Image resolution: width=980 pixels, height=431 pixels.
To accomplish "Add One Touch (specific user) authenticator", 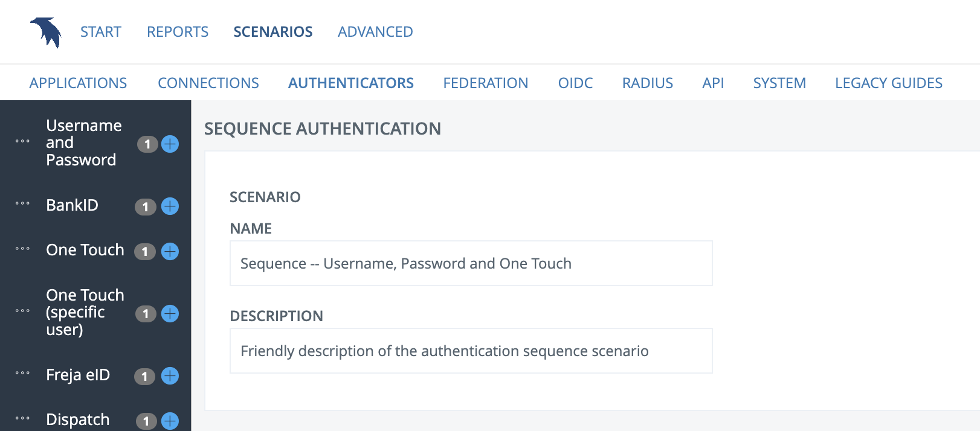I will [x=170, y=314].
